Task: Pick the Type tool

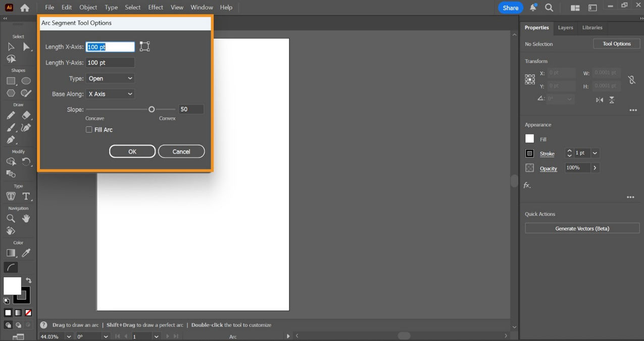Action: 26,196
